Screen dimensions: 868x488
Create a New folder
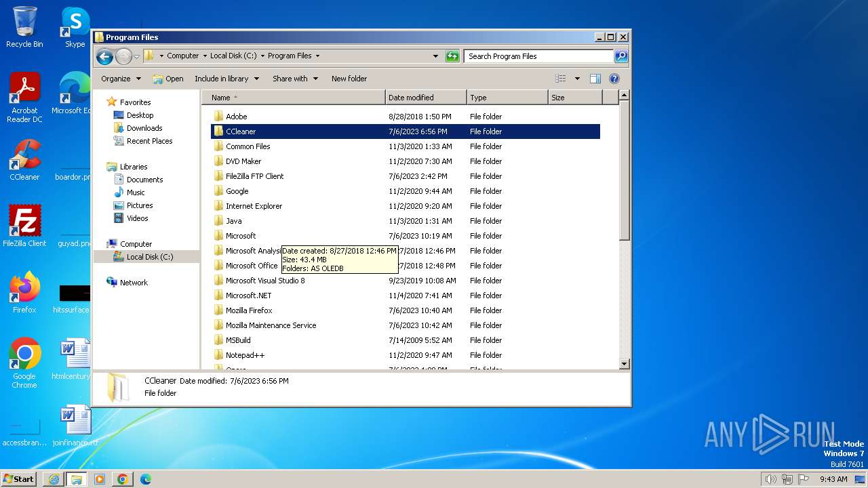click(349, 79)
